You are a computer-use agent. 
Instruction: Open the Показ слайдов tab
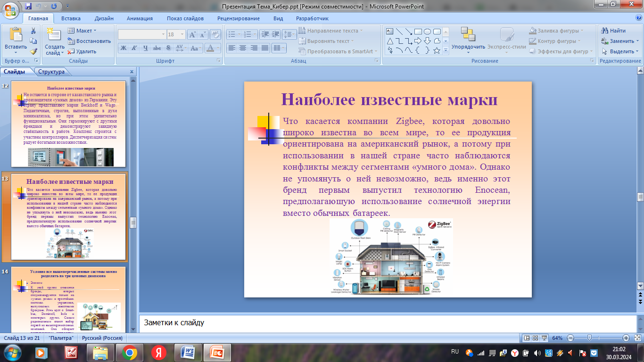pos(185,18)
